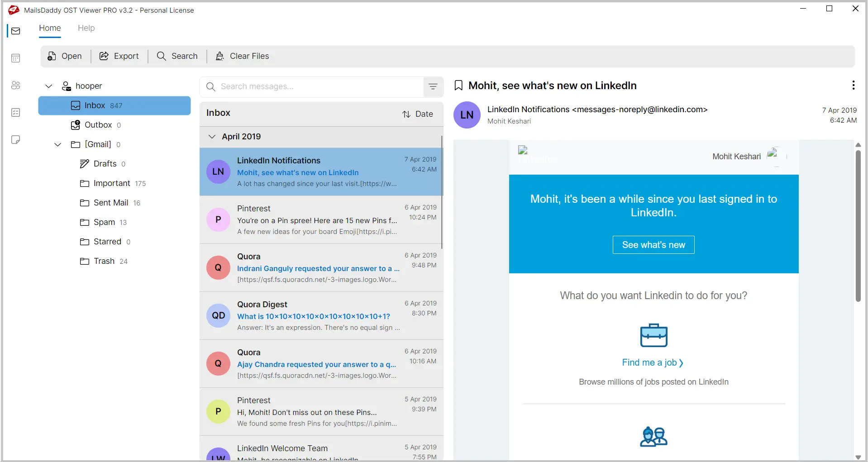The height and width of the screenshot is (462, 868).
Task: Select the Spam folder
Action: (104, 222)
